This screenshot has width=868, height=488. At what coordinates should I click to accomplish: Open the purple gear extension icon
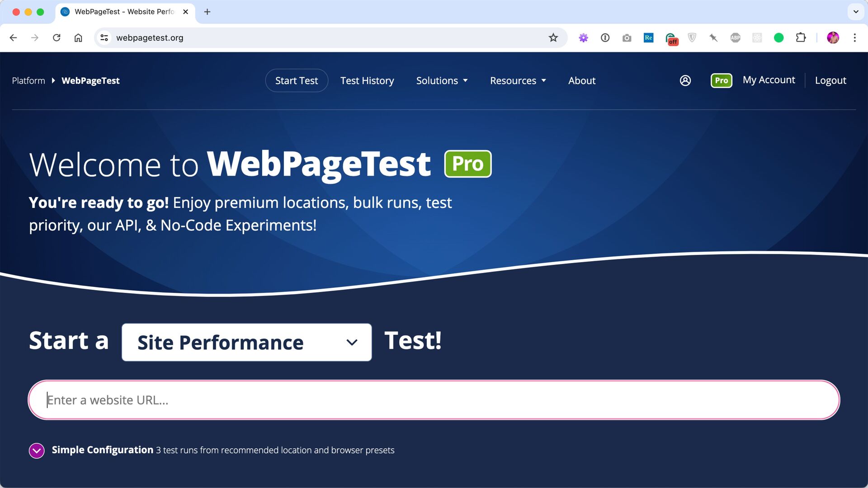[584, 38]
